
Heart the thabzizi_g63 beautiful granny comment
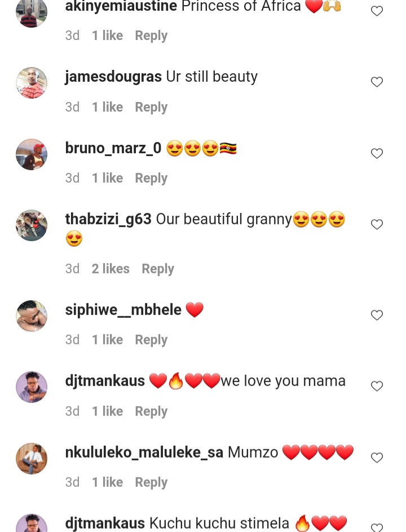[377, 224]
